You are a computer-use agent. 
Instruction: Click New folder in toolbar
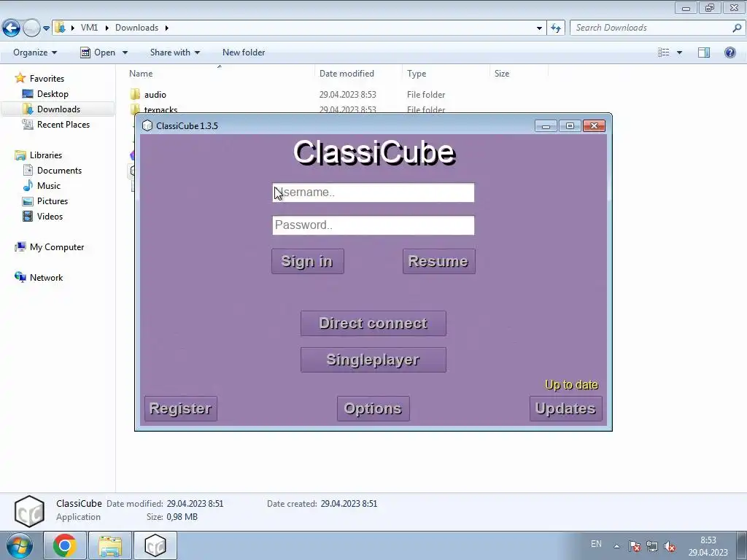click(x=244, y=52)
